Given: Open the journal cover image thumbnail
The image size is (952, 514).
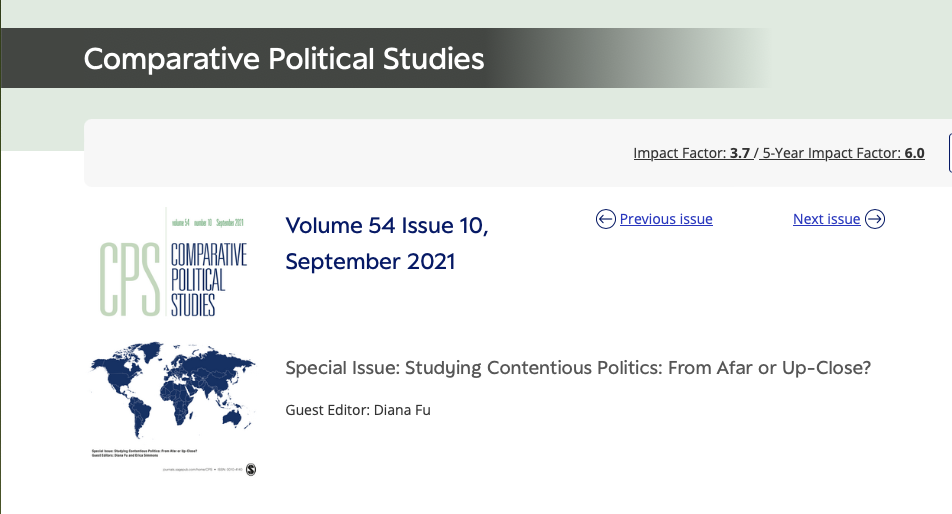Looking at the screenshot, I should click(173, 342).
